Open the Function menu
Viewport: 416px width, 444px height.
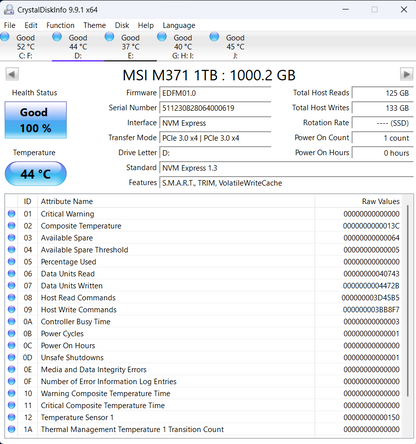[60, 25]
